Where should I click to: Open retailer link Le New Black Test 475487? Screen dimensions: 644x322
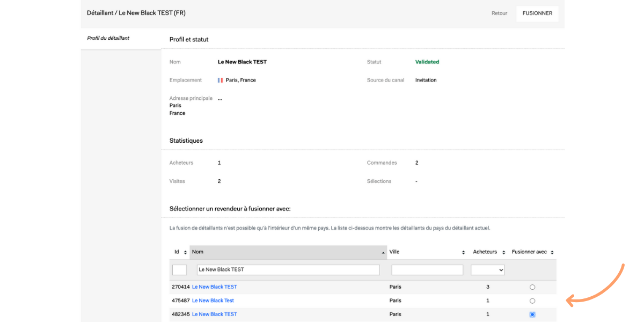tap(213, 301)
